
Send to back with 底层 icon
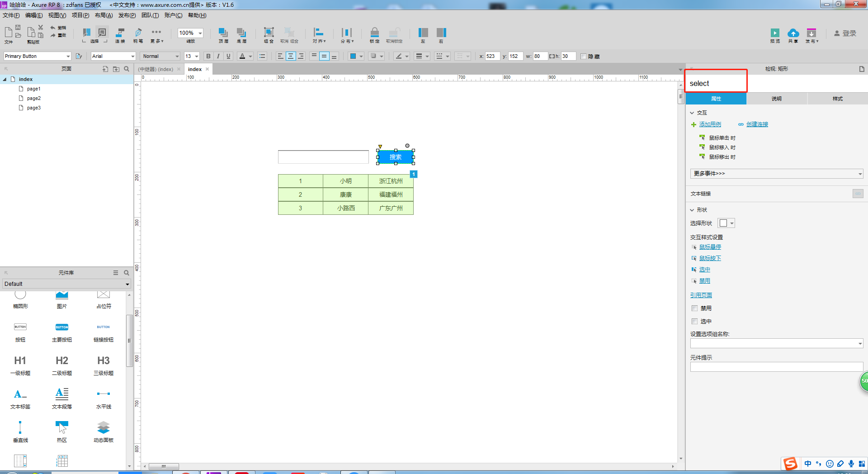[241, 33]
